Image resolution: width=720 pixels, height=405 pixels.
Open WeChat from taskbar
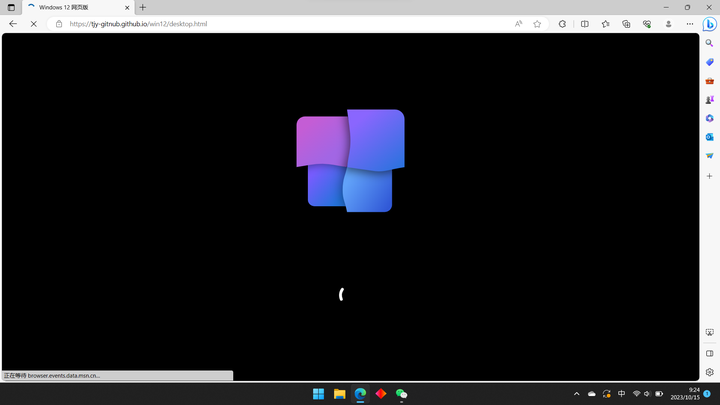401,394
